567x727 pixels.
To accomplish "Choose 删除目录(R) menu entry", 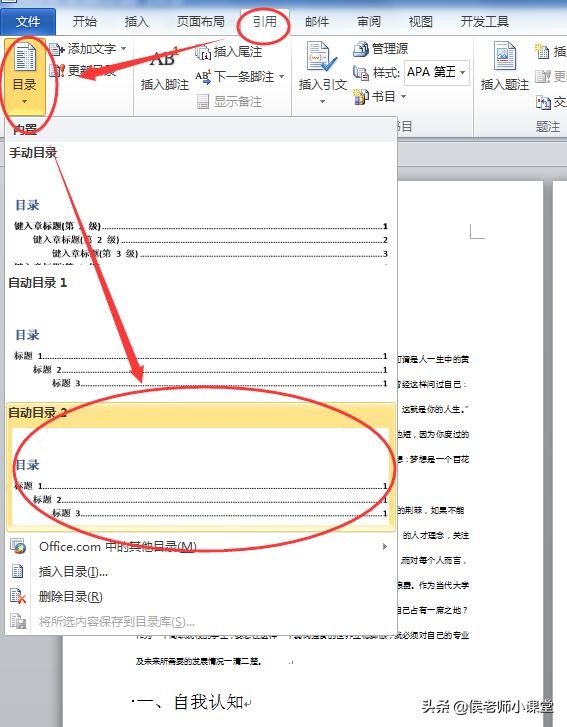I will point(200,597).
